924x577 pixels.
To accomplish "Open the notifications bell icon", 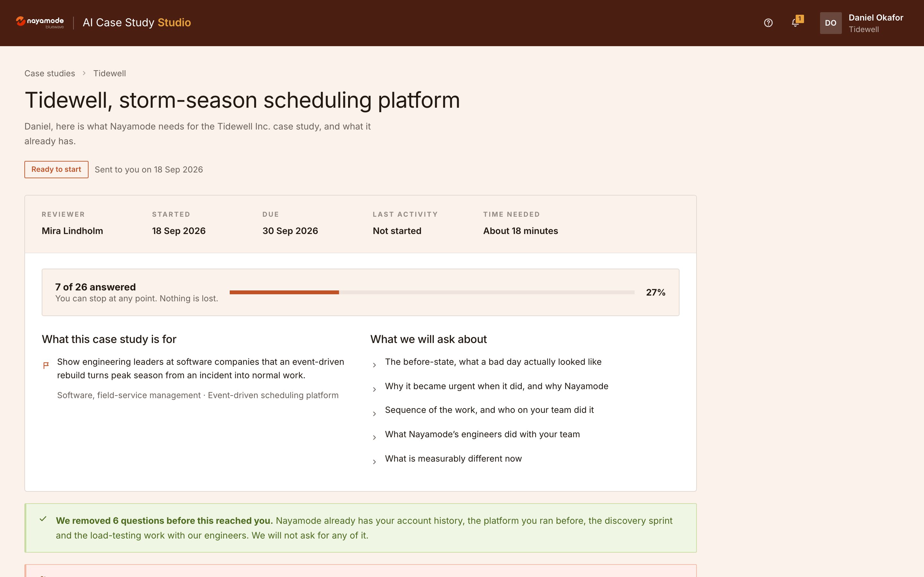I will [x=795, y=23].
